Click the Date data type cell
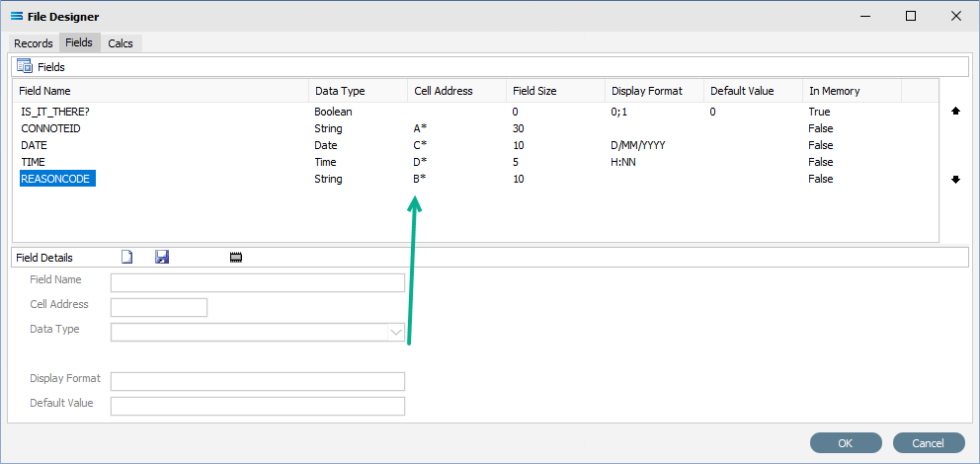 [x=326, y=145]
